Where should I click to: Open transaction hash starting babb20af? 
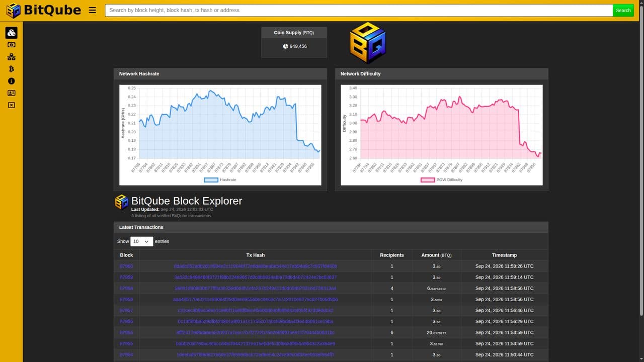pyautogui.click(x=255, y=343)
